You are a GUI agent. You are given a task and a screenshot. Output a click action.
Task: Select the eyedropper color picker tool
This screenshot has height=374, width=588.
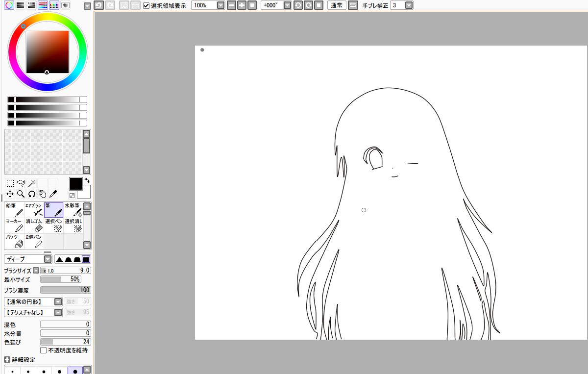(x=53, y=194)
